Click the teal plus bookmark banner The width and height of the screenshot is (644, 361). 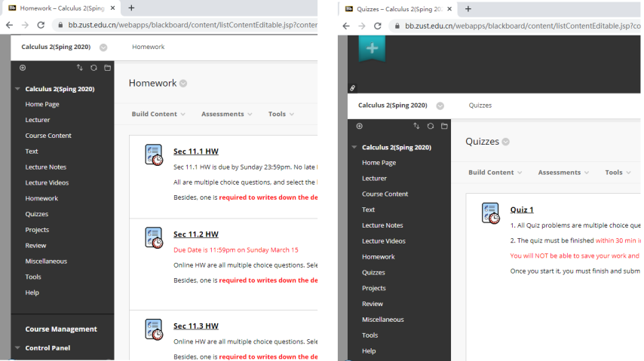click(371, 47)
